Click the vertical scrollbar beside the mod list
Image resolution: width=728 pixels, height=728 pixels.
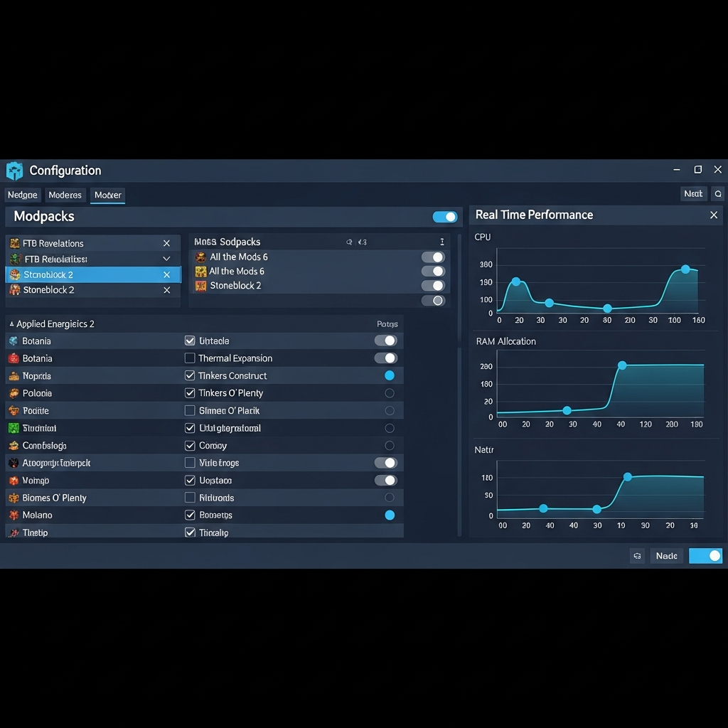point(460,385)
